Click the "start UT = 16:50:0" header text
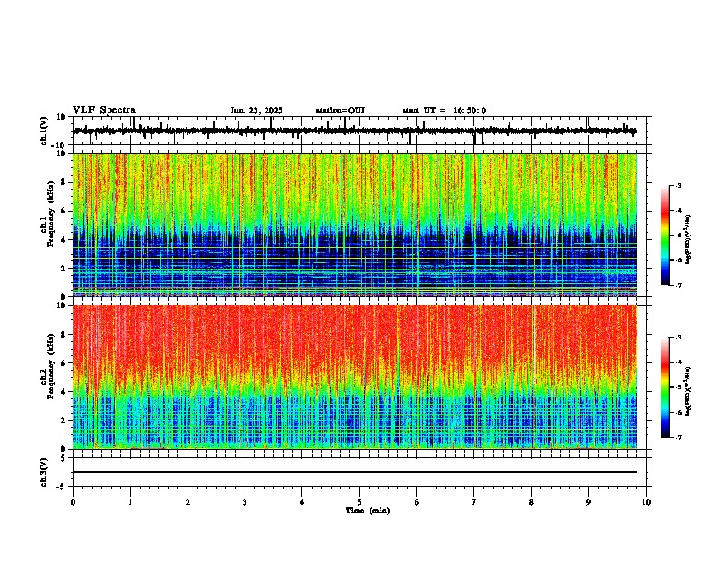The image size is (728, 563). [444, 110]
